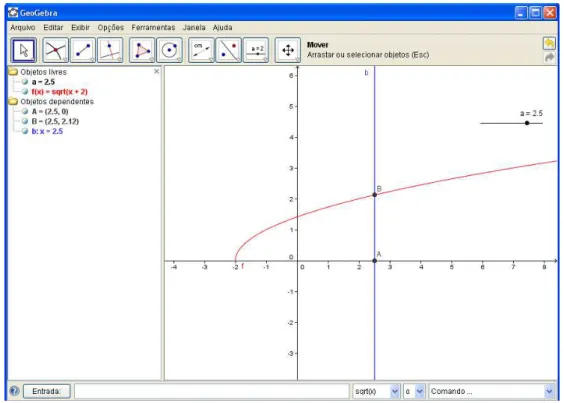Select point A on the x-axis
The width and height of the screenshot is (564, 403).
click(374, 261)
